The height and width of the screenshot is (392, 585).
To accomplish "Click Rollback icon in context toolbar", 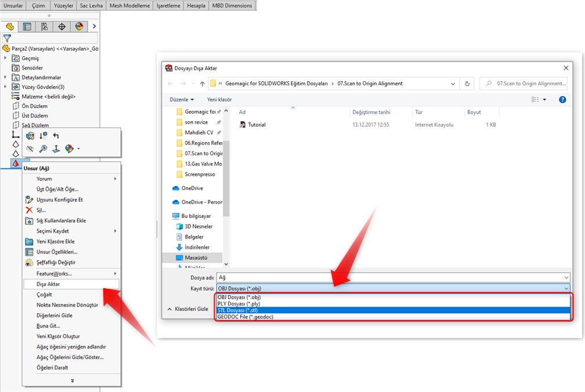I will (x=44, y=136).
